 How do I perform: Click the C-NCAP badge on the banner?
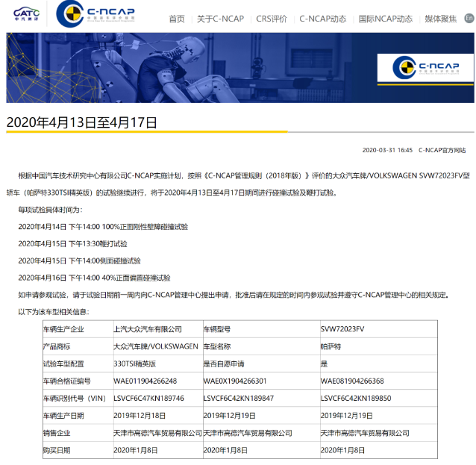(425, 68)
